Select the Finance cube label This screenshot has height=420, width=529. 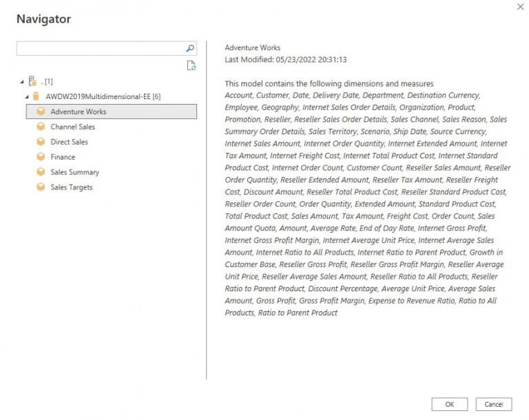point(63,157)
